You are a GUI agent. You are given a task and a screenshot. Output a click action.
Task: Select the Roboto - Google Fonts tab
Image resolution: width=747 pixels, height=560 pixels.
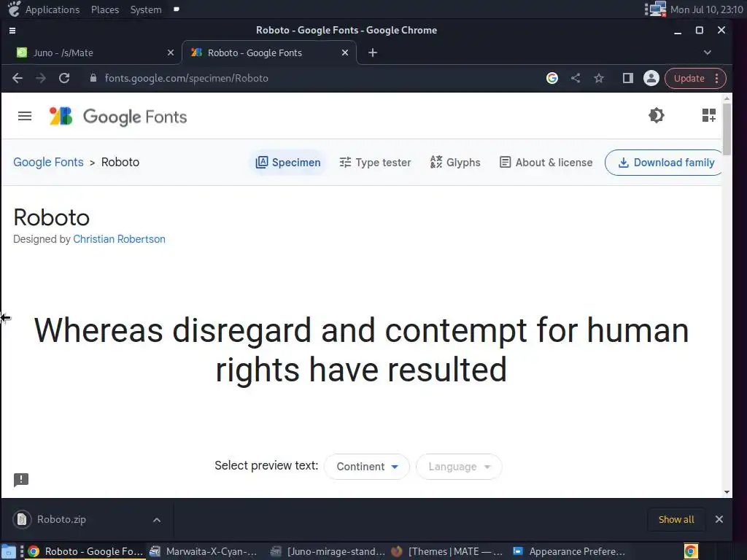point(269,52)
